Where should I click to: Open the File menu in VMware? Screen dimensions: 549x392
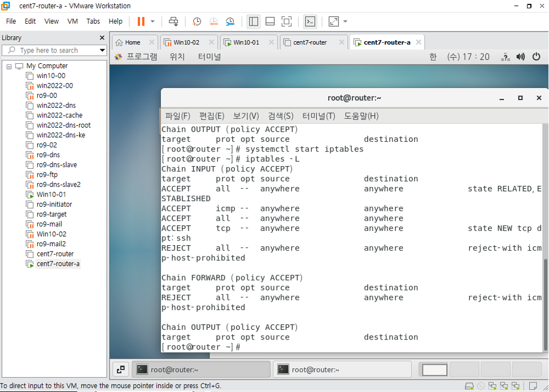tap(11, 21)
